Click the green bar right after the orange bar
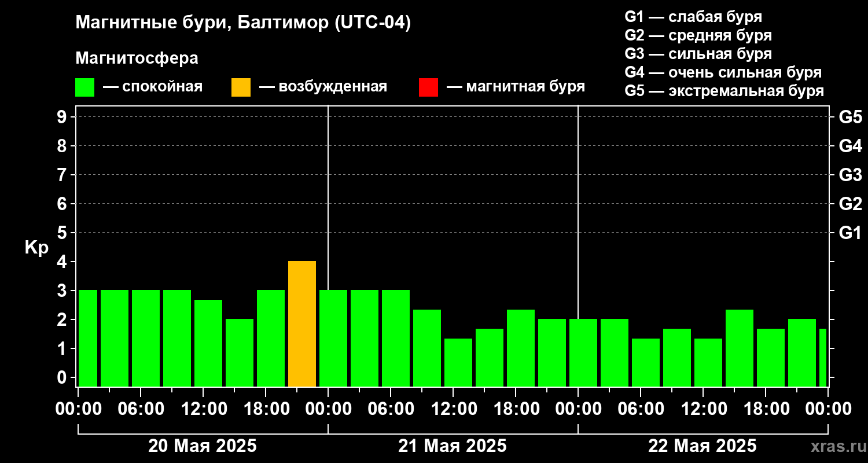The width and height of the screenshot is (868, 463). pos(333,339)
